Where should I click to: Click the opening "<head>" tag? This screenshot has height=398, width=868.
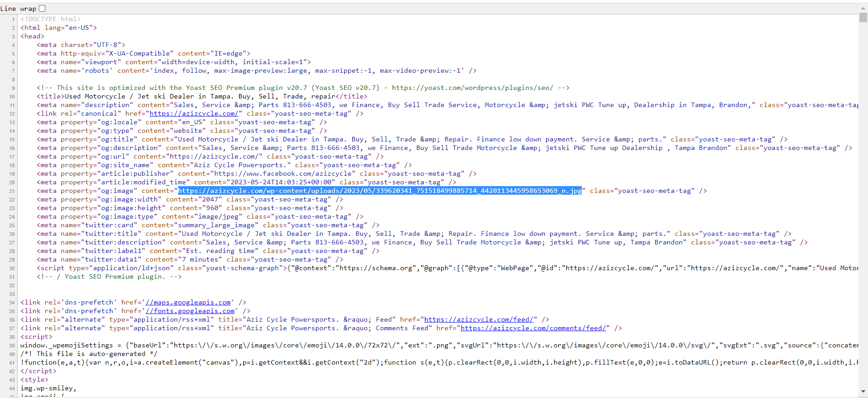click(x=32, y=36)
